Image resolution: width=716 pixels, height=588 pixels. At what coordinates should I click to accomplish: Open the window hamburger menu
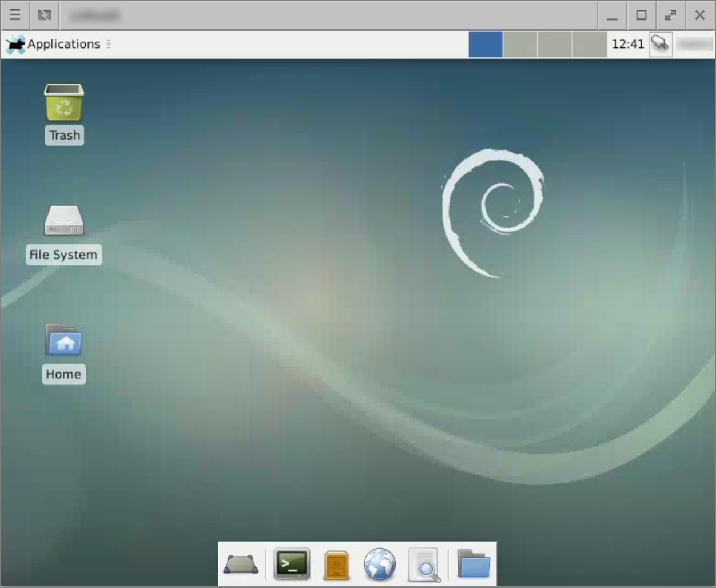point(15,15)
